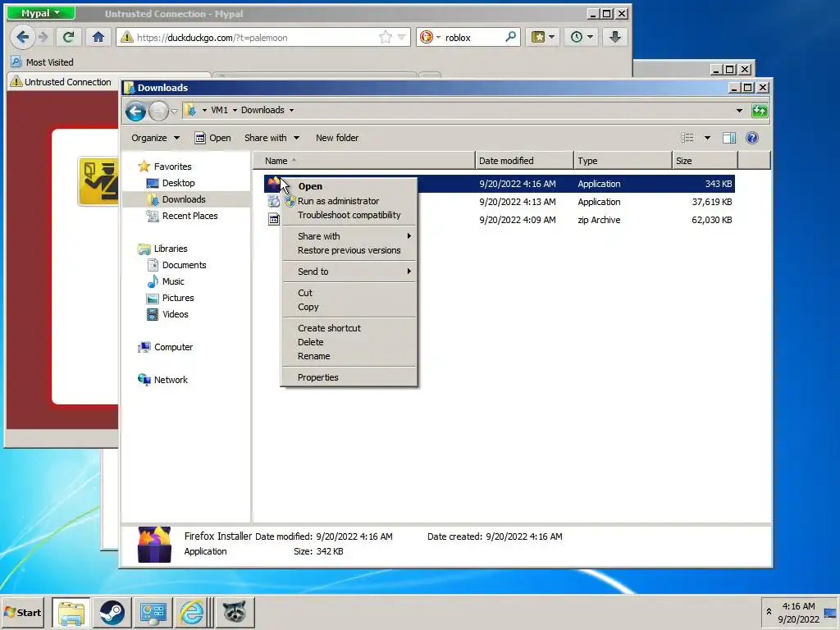Go to the browser home page

98,37
